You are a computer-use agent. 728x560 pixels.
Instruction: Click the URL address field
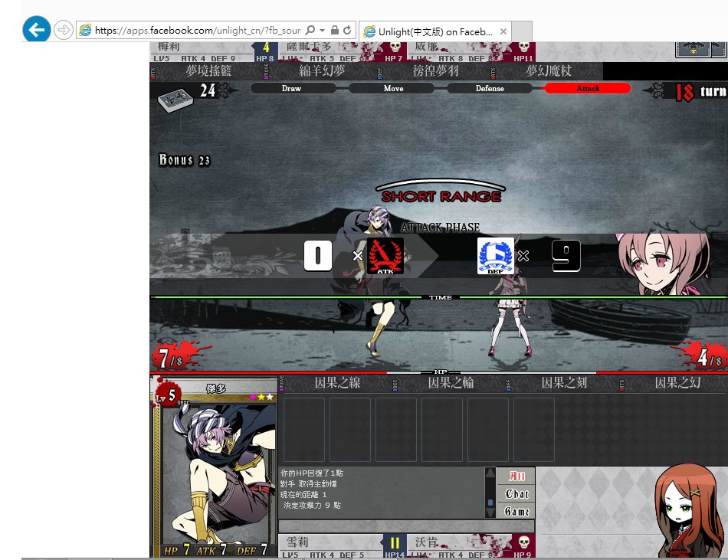[197, 30]
